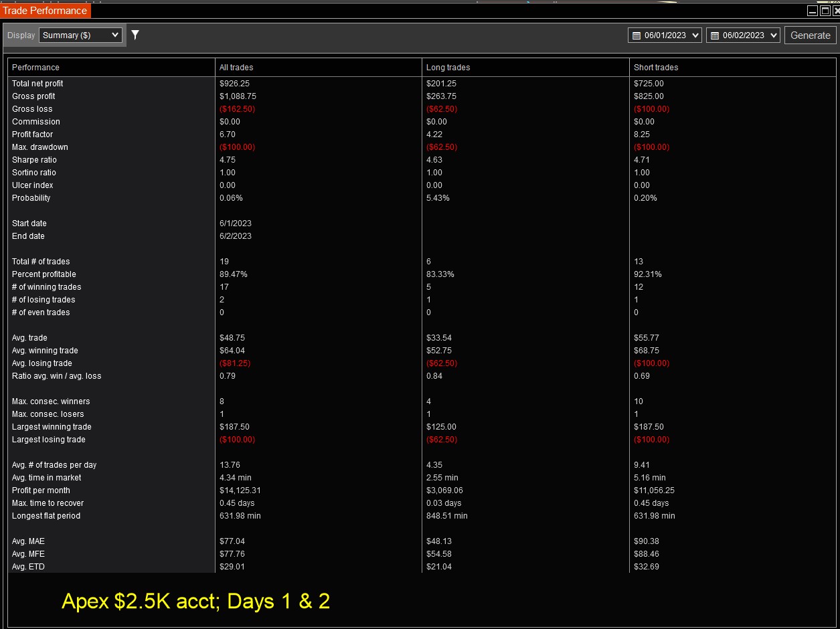840x629 pixels.
Task: Select Short trades net profit $725.00
Action: pyautogui.click(x=649, y=84)
